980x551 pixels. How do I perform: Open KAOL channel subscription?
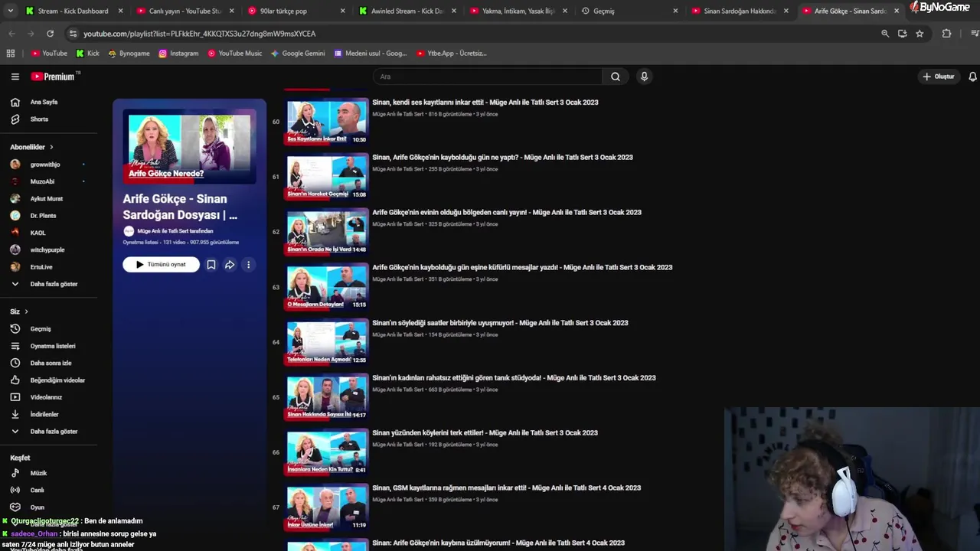[x=38, y=233]
